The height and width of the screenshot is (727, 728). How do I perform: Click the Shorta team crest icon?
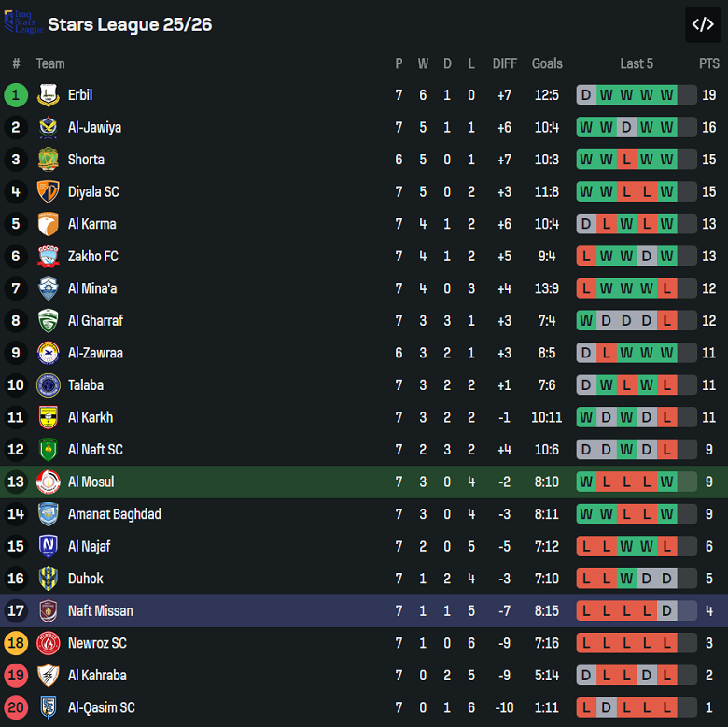coord(48,160)
